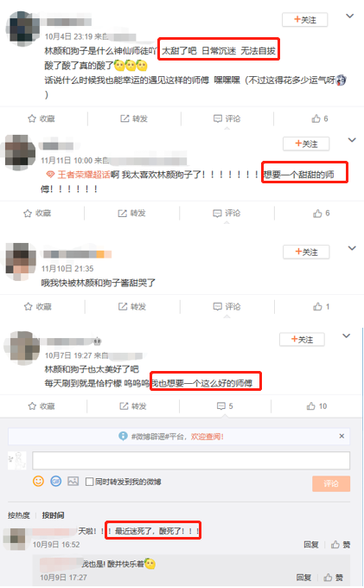
Task: Repost the 11月11日 10:00 post
Action: tap(131, 214)
